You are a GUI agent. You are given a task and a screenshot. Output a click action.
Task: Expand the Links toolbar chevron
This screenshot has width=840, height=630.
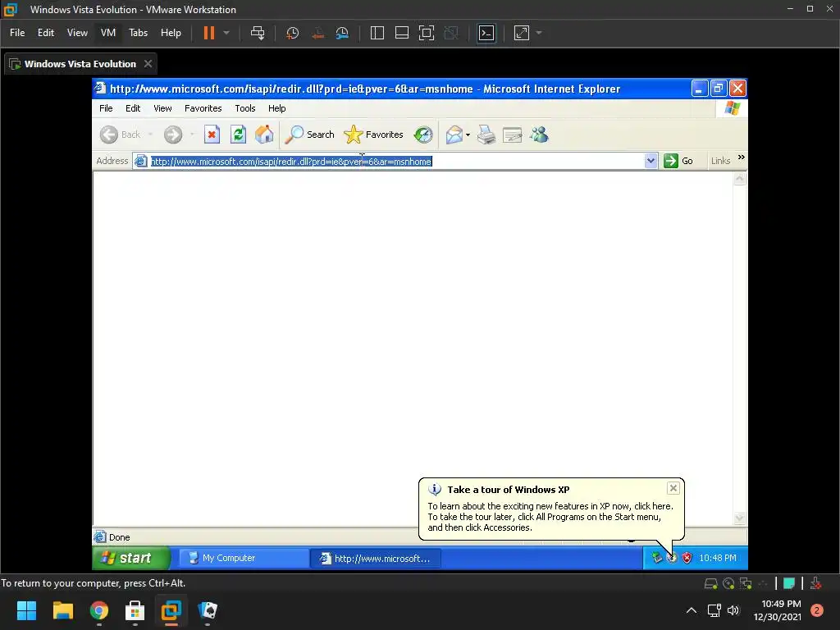[742, 157]
